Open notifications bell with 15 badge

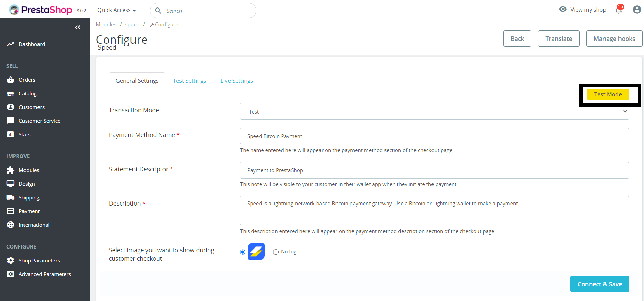point(619,10)
